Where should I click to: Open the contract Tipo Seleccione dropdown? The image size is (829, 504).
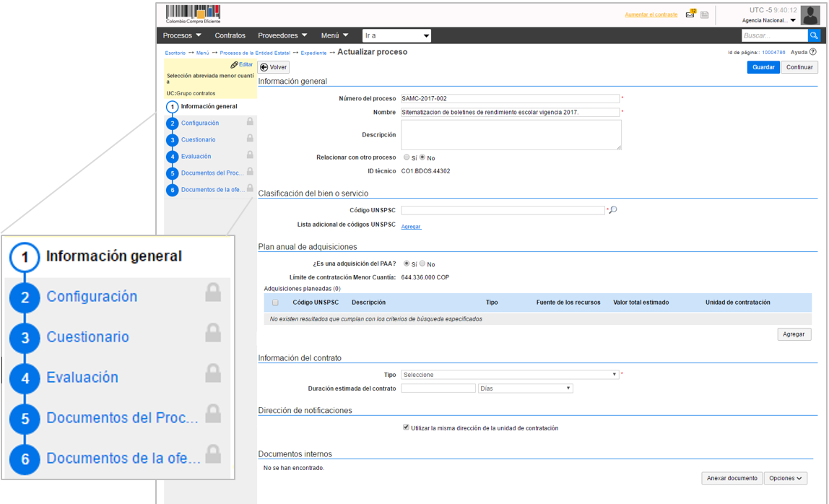tap(510, 375)
